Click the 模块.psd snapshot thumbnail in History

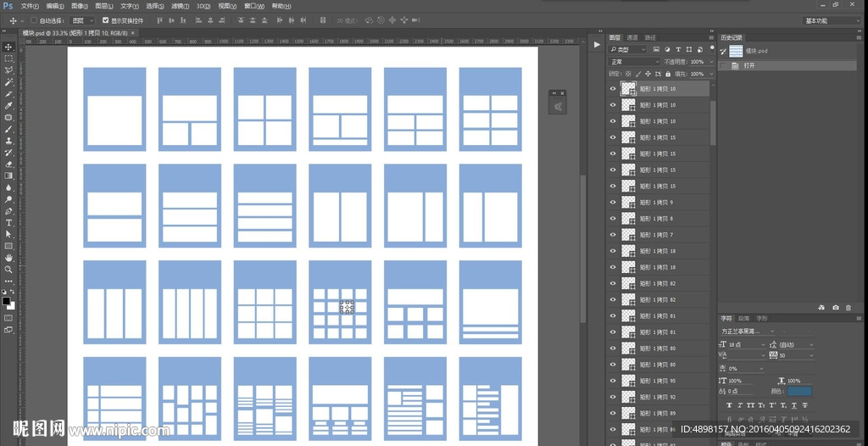(736, 51)
